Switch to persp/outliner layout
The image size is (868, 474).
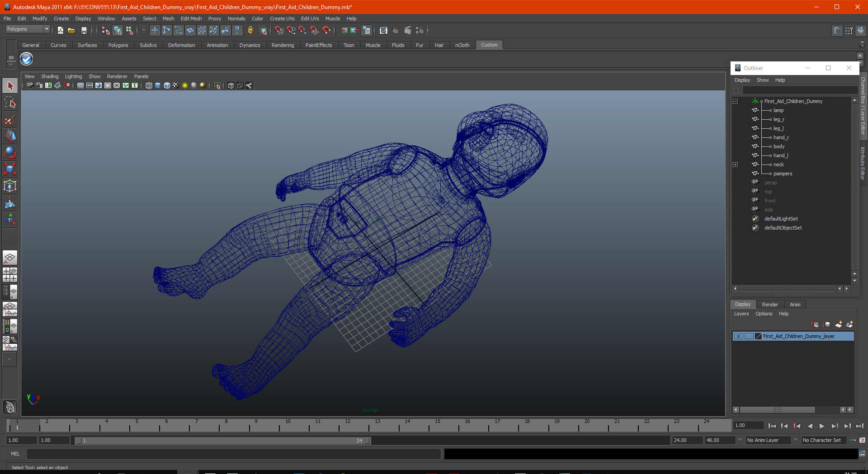click(10, 292)
